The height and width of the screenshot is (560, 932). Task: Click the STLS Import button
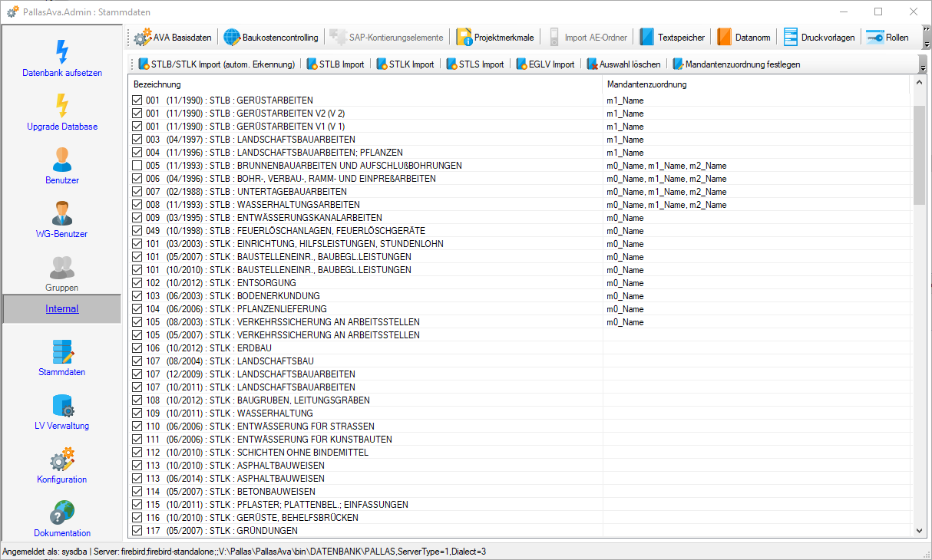[475, 64]
